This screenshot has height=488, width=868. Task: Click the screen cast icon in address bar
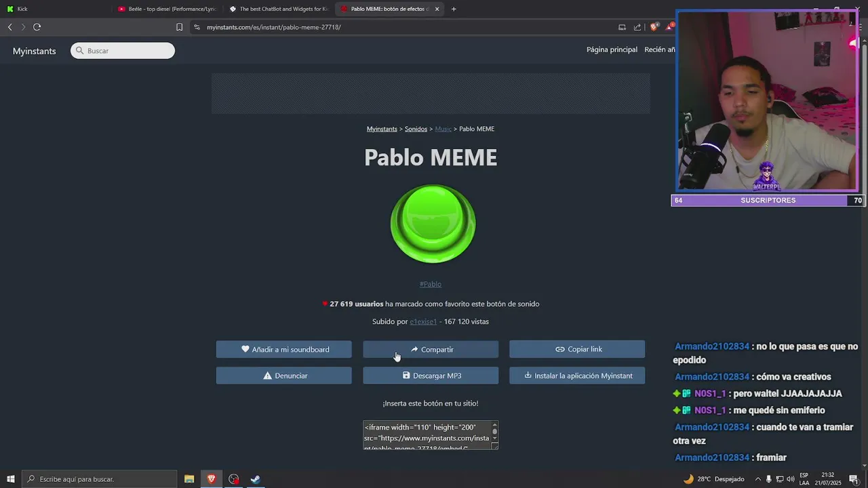coord(622,27)
